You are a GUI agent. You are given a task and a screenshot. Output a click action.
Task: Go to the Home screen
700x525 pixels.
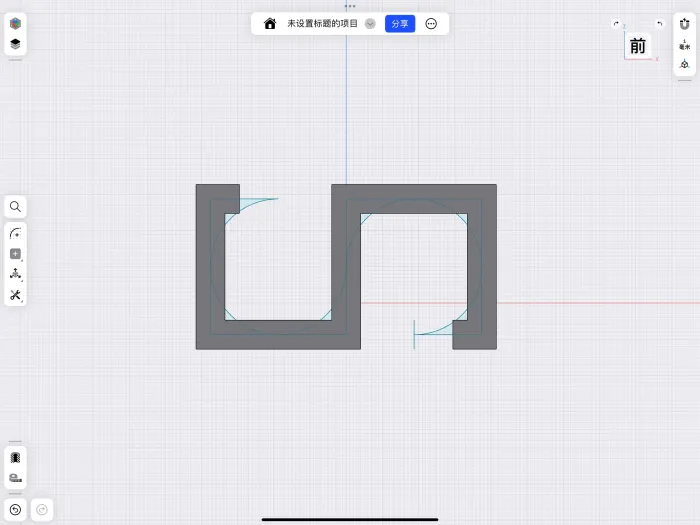pos(270,24)
